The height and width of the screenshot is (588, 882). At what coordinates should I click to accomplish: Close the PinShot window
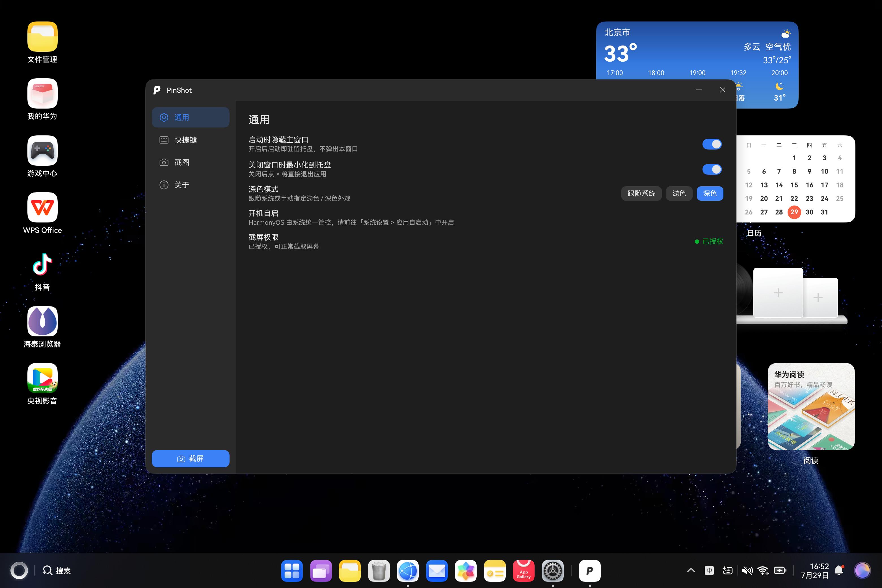click(723, 90)
